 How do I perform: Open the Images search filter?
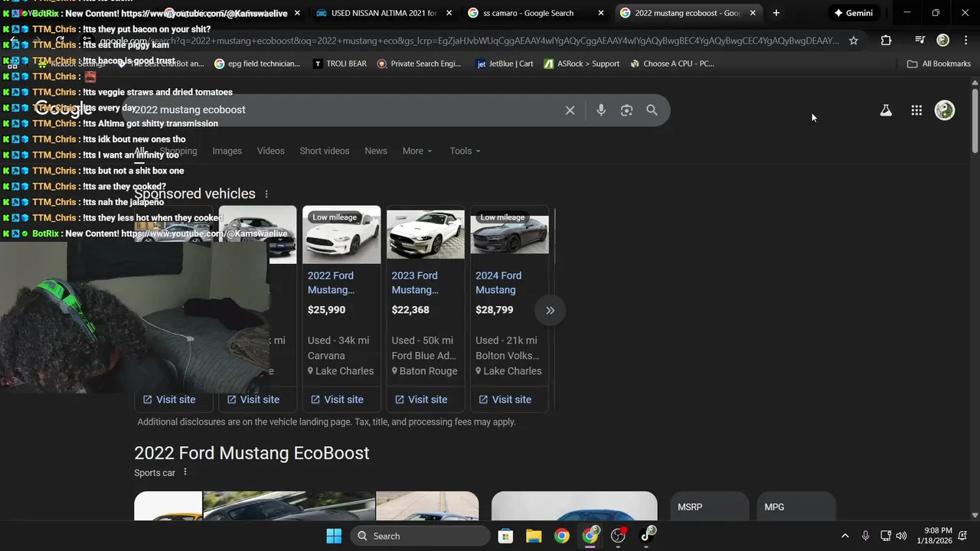[227, 151]
